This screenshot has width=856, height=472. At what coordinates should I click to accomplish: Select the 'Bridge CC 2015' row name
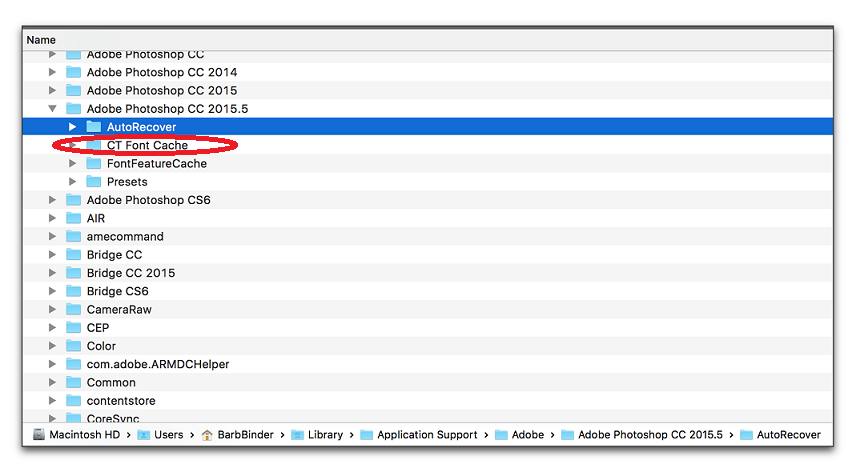click(x=131, y=273)
